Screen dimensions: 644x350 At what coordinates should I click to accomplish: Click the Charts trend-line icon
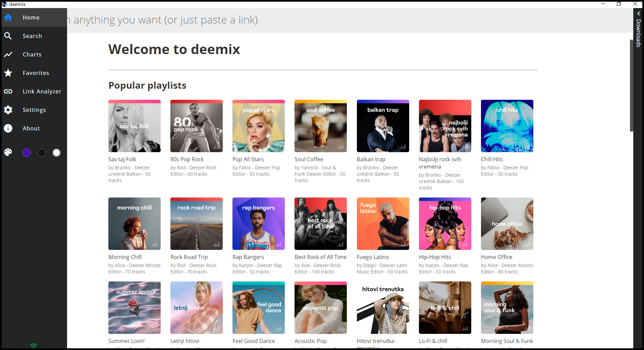8,54
